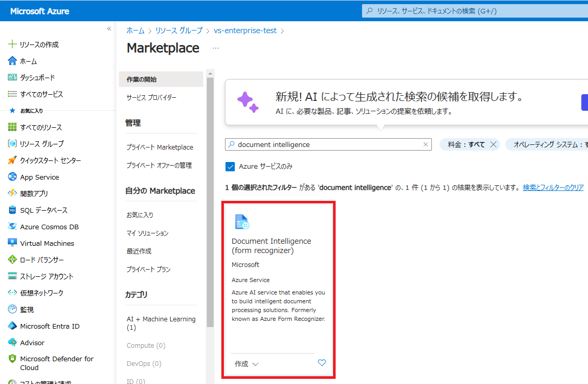Click the Azure Cosmos DB icon
The width and height of the screenshot is (588, 384).
pyautogui.click(x=11, y=226)
